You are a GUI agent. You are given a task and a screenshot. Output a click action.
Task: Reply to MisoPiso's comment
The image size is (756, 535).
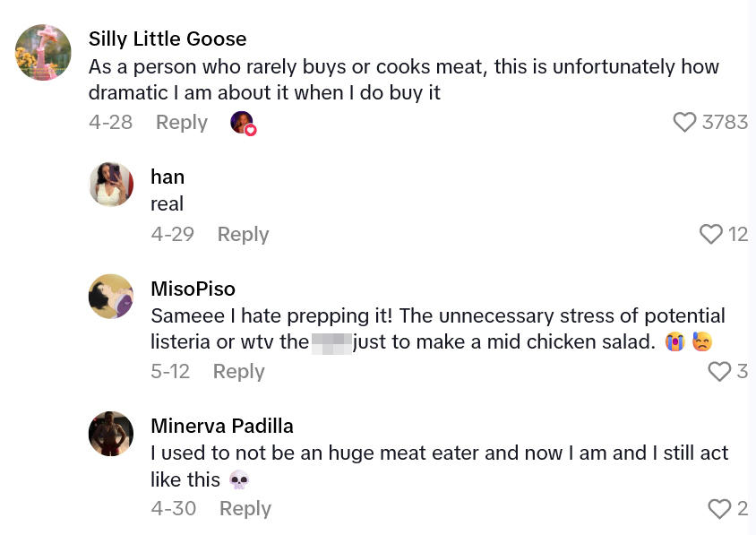pos(238,371)
